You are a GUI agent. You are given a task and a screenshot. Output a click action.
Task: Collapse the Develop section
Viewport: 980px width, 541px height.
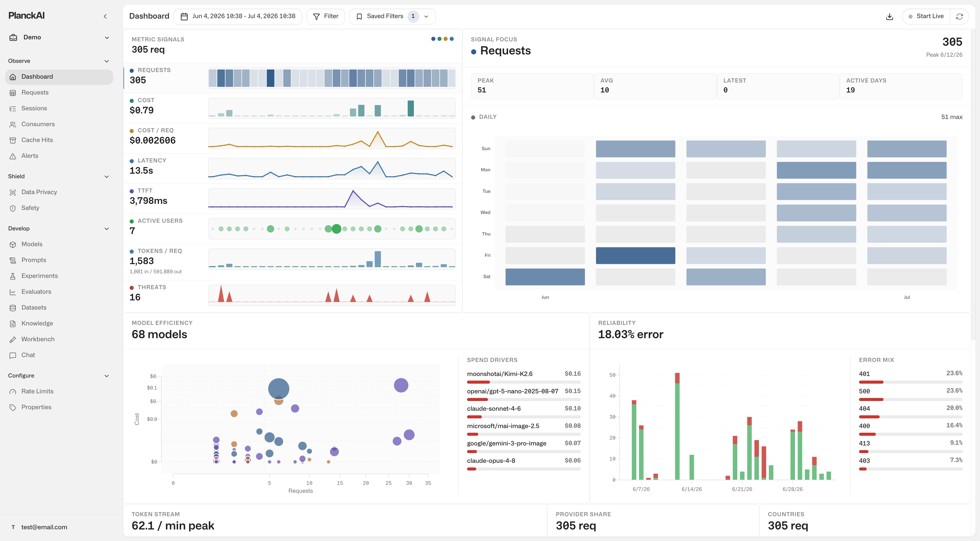107,229
